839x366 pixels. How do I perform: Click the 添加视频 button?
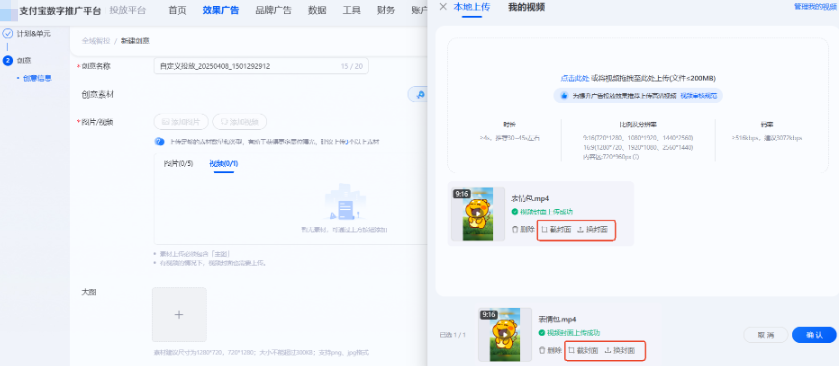240,122
